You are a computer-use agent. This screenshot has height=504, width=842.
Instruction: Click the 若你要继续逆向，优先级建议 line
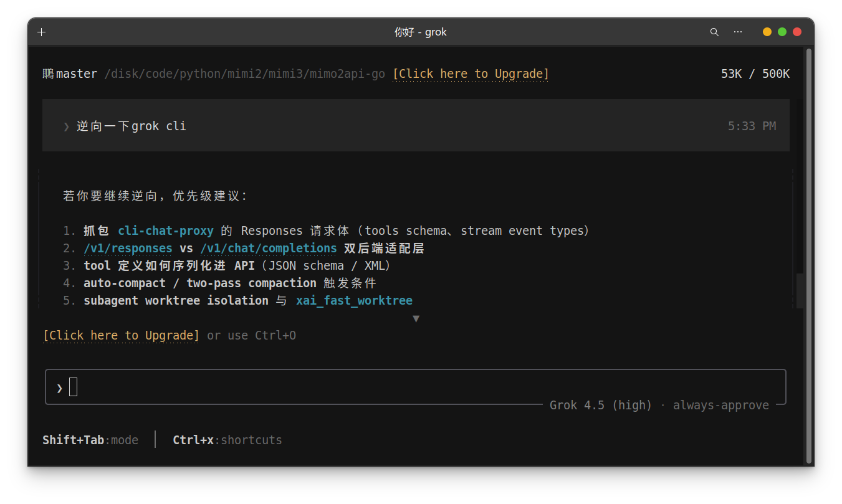pos(156,196)
